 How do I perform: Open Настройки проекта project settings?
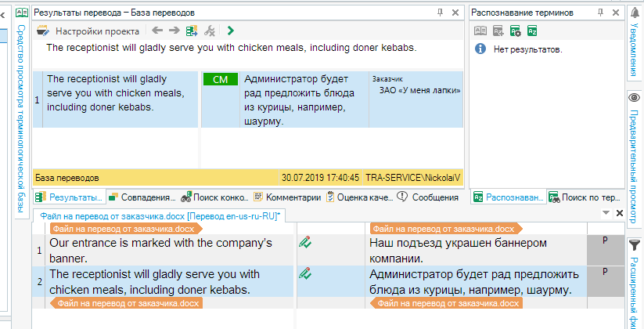[x=88, y=31]
